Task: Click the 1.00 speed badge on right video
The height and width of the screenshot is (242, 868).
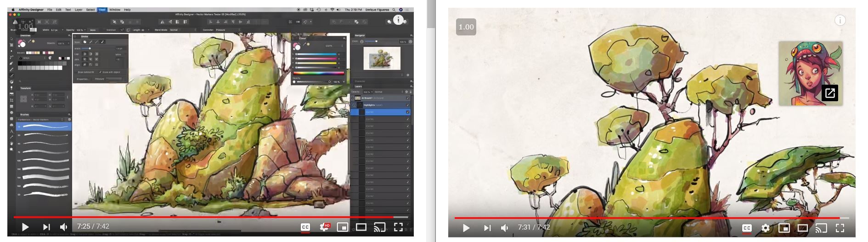Action: (466, 27)
